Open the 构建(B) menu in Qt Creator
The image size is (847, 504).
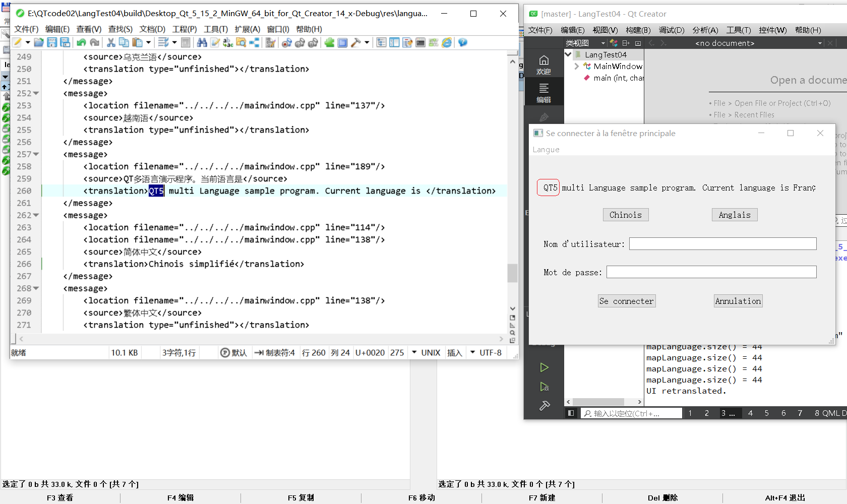point(638,30)
